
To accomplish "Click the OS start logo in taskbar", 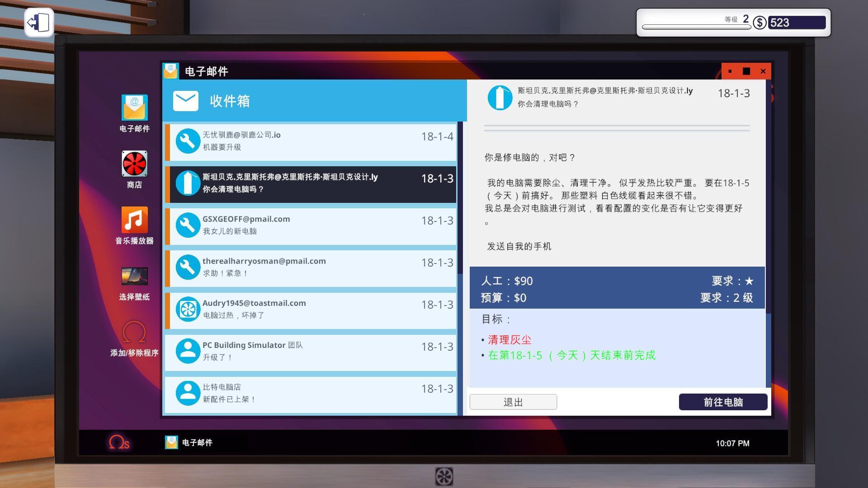I will 119,442.
